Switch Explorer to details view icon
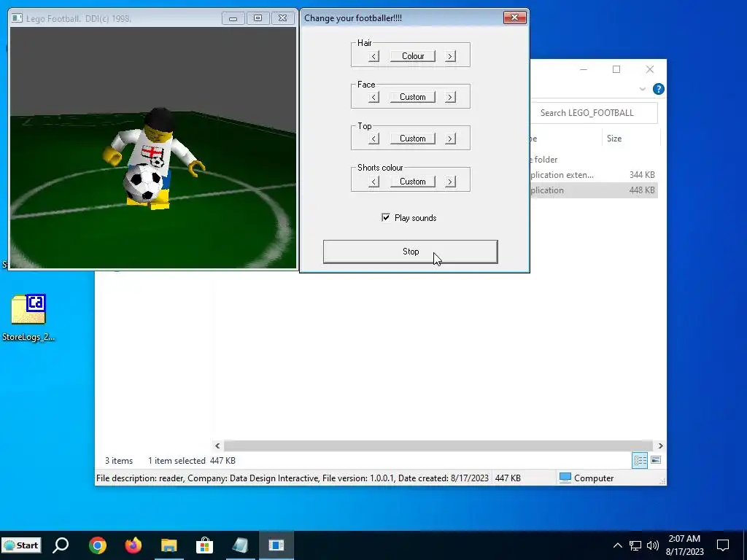The width and height of the screenshot is (747, 560). (x=640, y=460)
